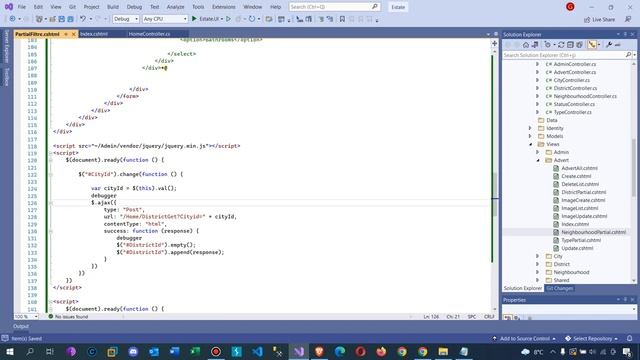Viewport: 640px width, 360px height.
Task: Open Brave browser from taskbar
Action: pyautogui.click(x=319, y=351)
